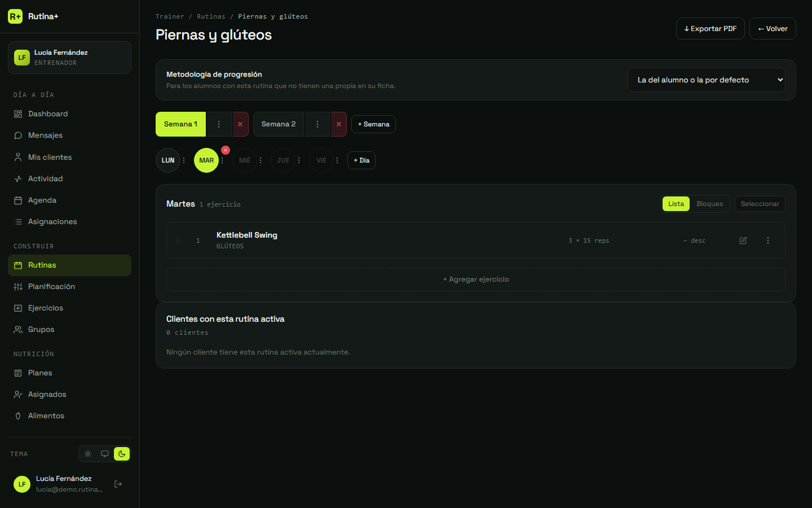Image resolution: width=812 pixels, height=508 pixels.
Task: Click Exportar PDF button
Action: coord(710,29)
